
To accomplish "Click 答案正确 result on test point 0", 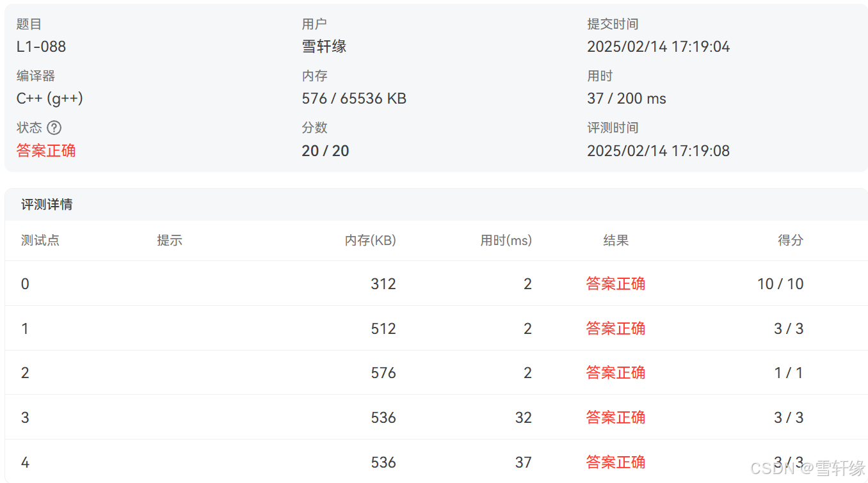I will pos(615,283).
